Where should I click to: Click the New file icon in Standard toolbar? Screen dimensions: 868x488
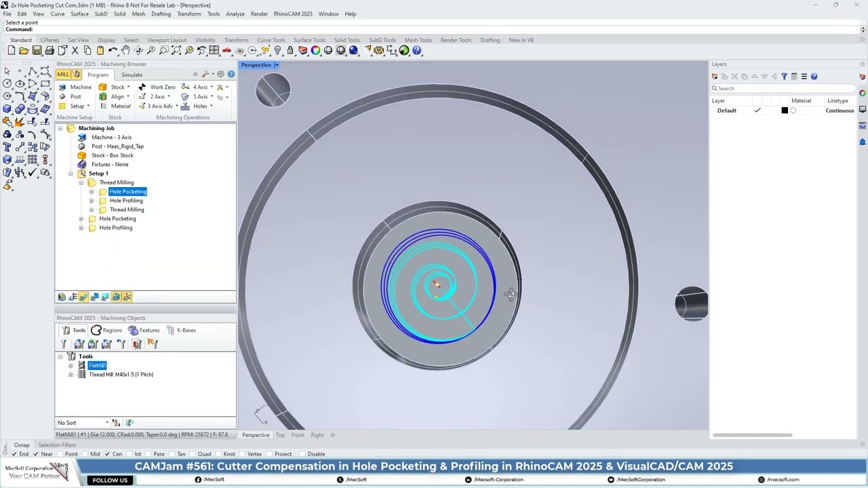pyautogui.click(x=12, y=51)
